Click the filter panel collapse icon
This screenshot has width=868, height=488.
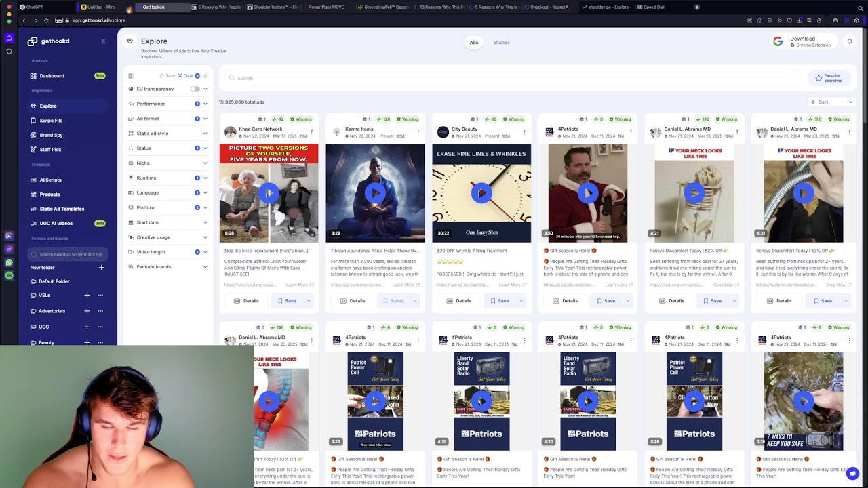coord(131,76)
